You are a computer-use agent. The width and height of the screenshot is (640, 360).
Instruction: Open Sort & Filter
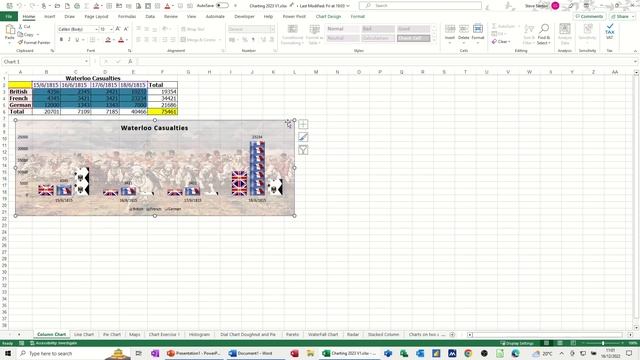tap(529, 34)
